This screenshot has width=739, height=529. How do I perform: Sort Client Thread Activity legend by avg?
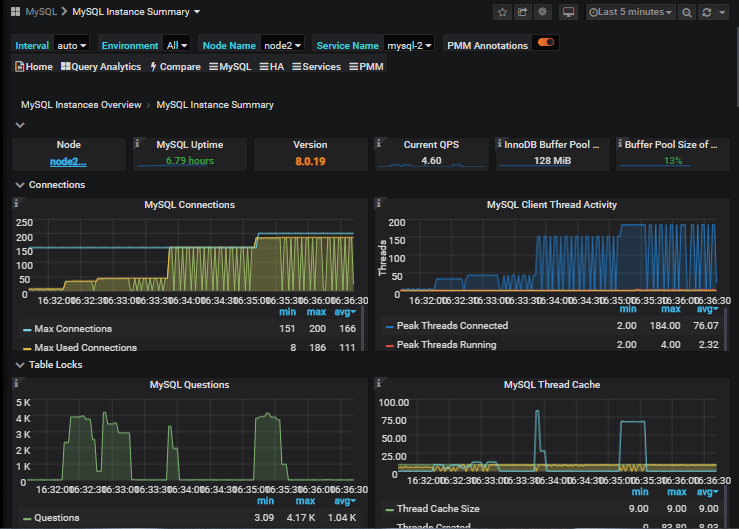tap(707, 309)
